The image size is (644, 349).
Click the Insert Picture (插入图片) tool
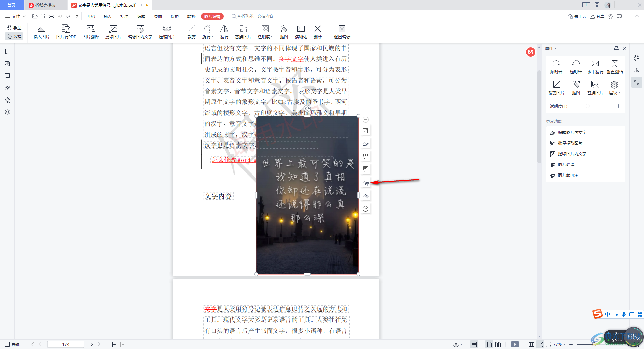point(42,32)
